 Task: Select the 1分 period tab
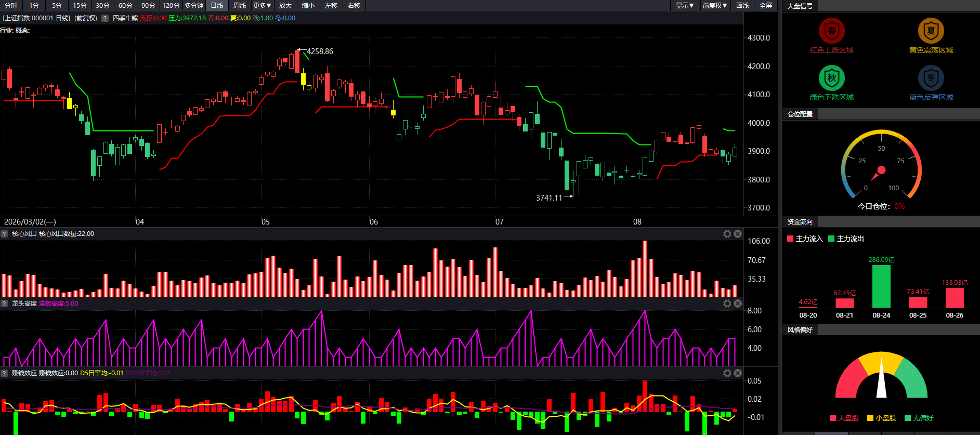34,6
